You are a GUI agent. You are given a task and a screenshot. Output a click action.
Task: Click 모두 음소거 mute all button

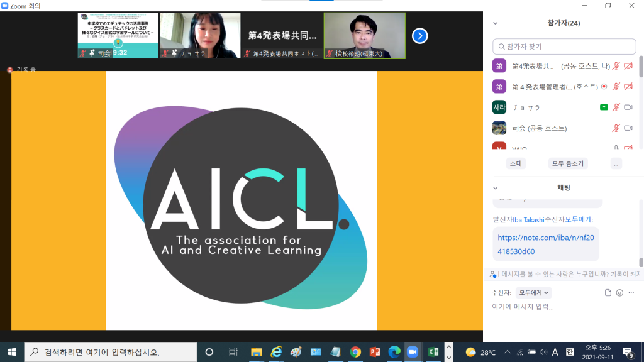click(x=568, y=163)
